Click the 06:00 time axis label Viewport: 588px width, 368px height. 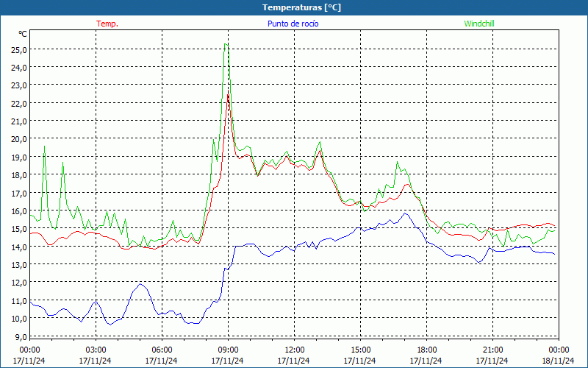click(x=162, y=350)
